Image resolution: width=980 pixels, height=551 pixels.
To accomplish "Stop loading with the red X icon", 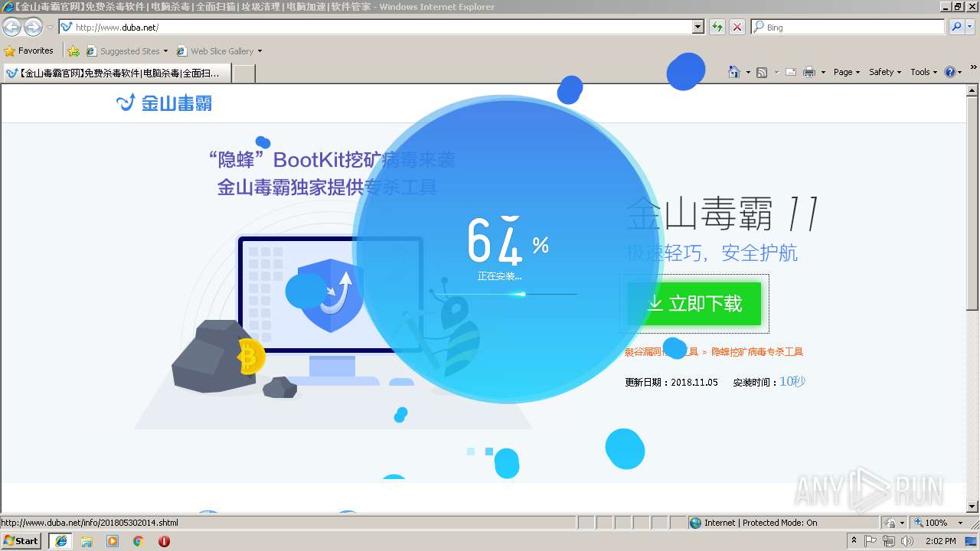I will (737, 27).
